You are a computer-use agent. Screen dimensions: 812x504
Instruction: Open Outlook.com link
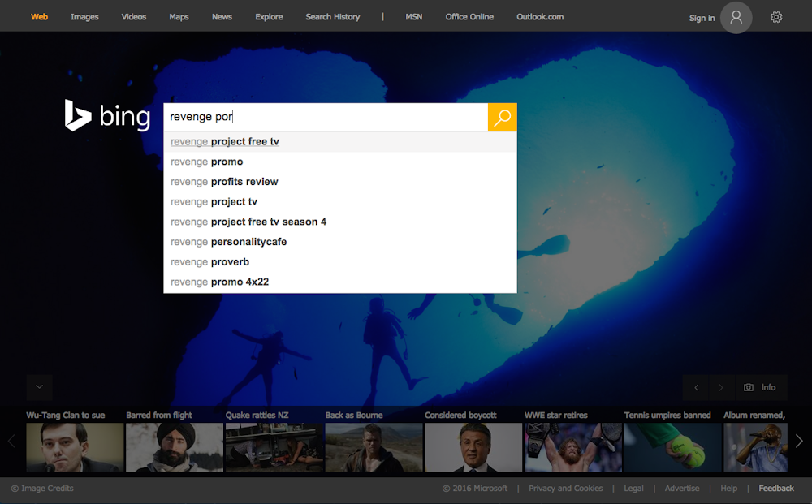pos(540,16)
